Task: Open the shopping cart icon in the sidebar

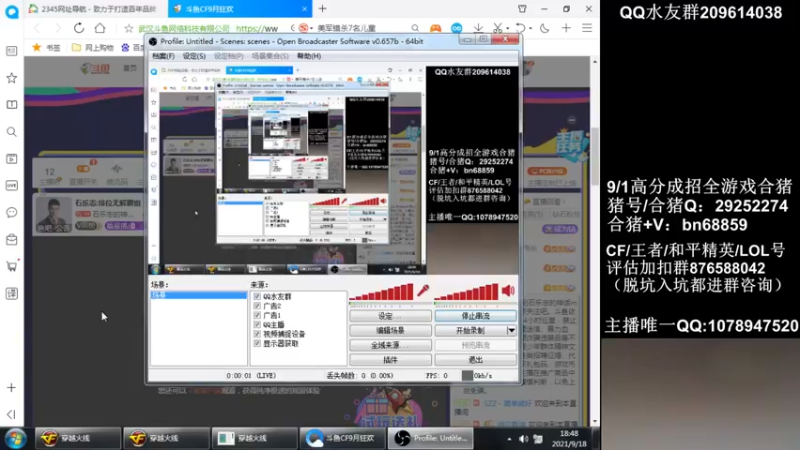Action: 11,266
